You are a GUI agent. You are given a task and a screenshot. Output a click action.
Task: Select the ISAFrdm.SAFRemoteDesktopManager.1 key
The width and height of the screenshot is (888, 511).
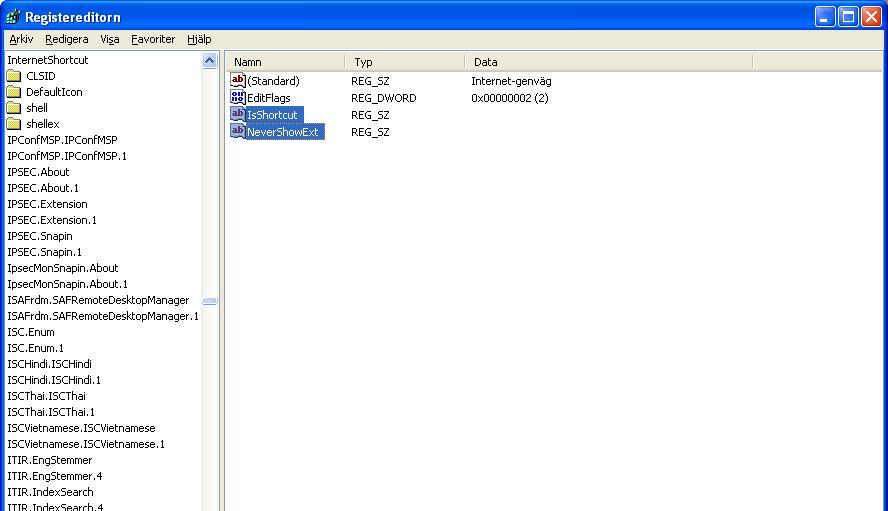(103, 316)
